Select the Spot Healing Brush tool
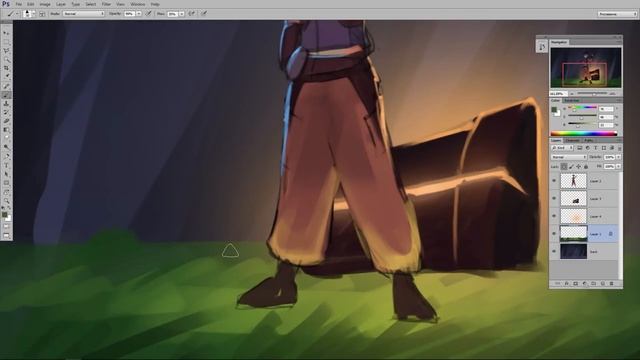Screen dimensions: 640x360 point(6,86)
